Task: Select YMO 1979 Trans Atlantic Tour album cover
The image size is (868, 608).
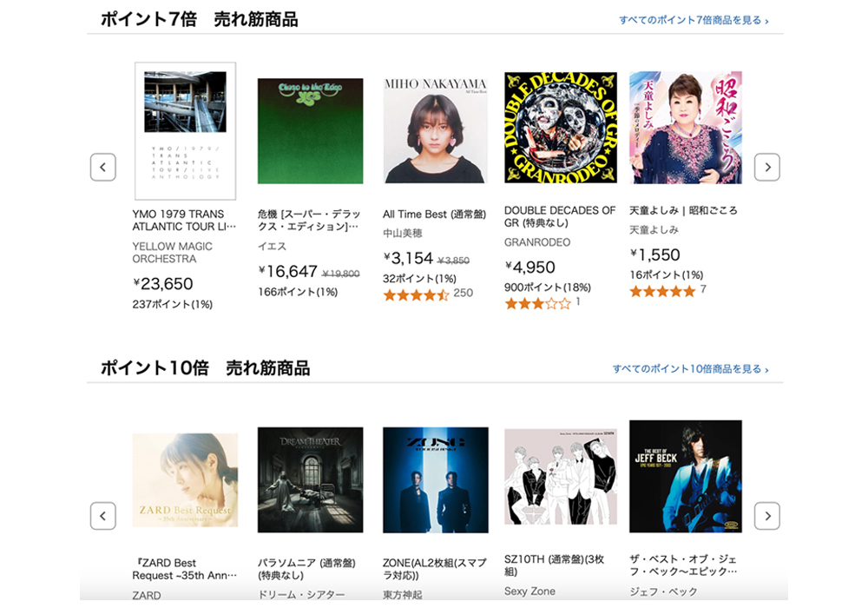Action: click(186, 130)
